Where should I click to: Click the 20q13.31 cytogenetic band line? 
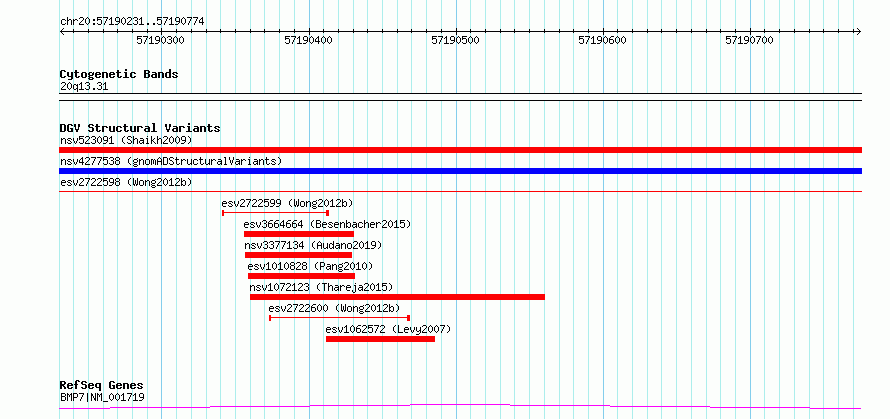(460, 97)
